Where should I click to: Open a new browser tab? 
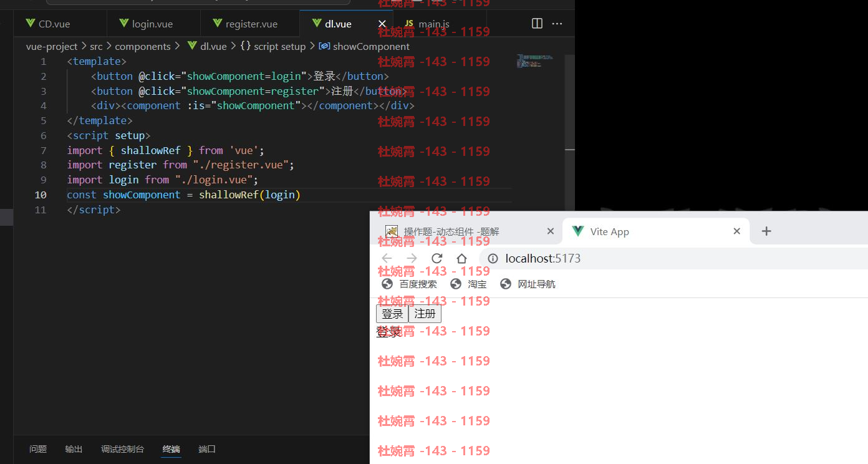click(x=766, y=231)
